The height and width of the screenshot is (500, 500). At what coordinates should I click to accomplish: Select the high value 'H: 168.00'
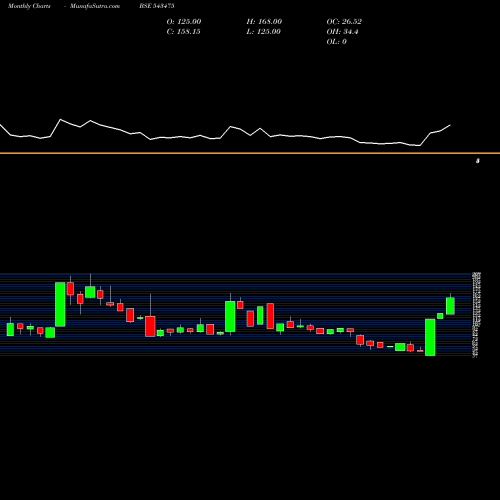coord(264,22)
